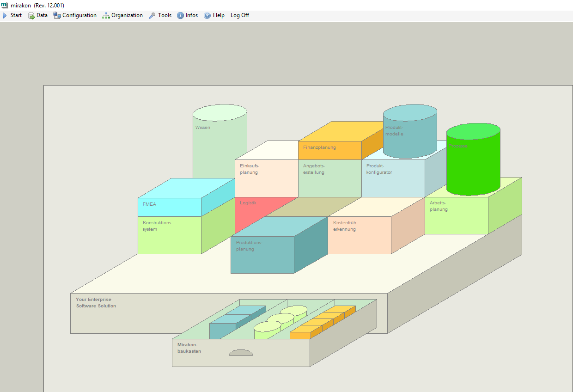573x392 pixels.
Task: Click the Infos blue info icon
Action: (180, 15)
